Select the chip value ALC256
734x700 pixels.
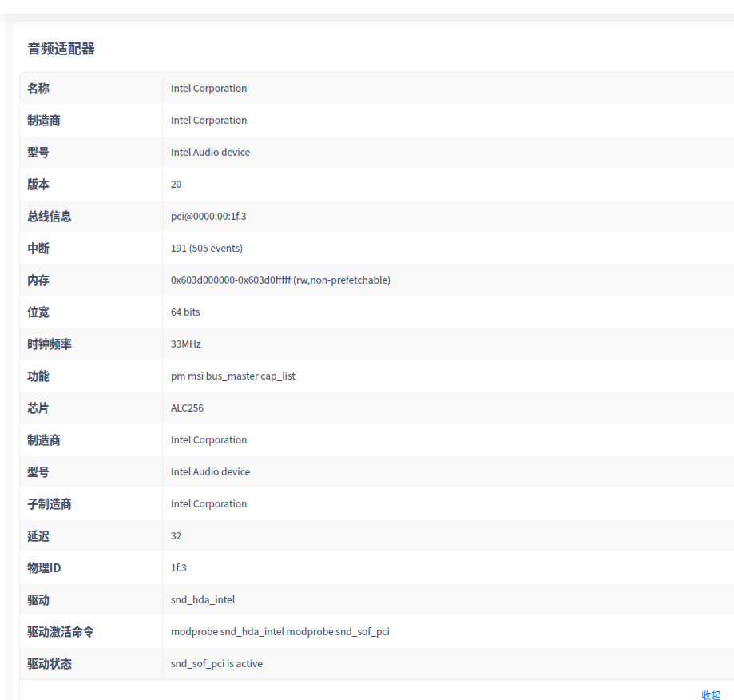[187, 408]
